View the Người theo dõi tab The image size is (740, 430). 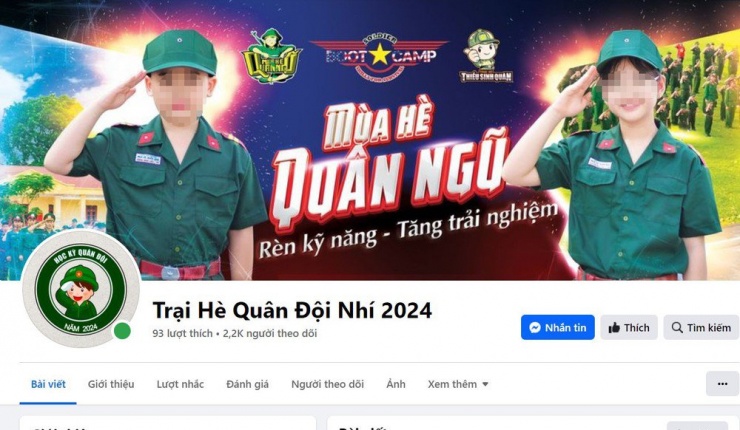tap(328, 384)
